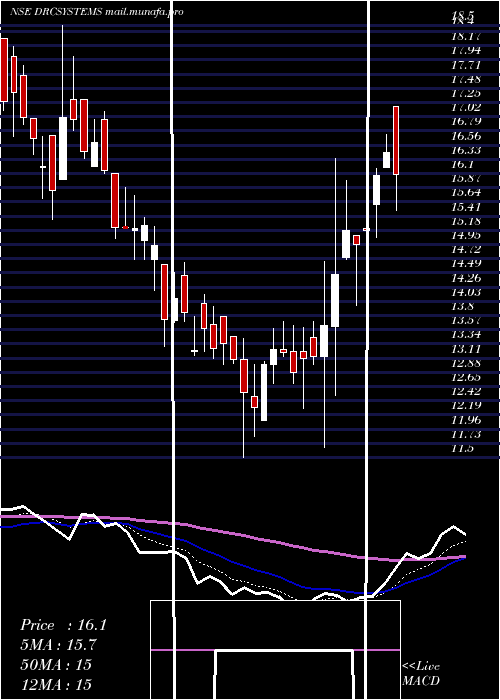This screenshot has height=700, width=500.
Task: Click the 15.64 price axis label
Action: (x=466, y=192)
